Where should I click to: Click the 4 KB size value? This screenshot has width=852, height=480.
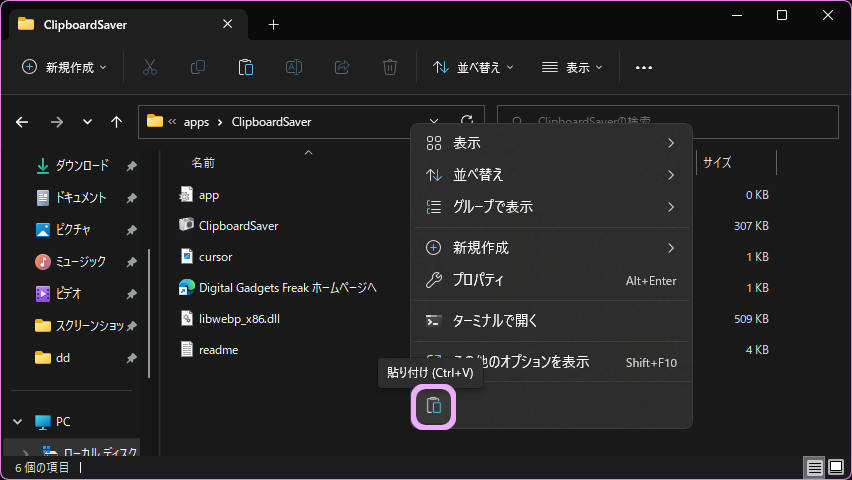[x=757, y=350]
